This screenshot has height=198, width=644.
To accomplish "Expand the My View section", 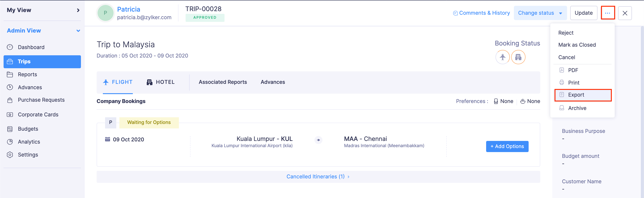I will 78,10.
